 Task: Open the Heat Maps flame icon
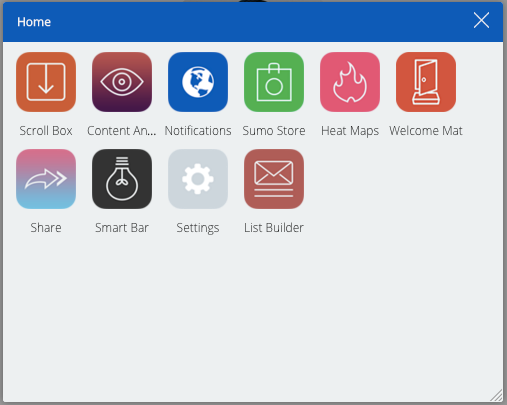(350, 82)
